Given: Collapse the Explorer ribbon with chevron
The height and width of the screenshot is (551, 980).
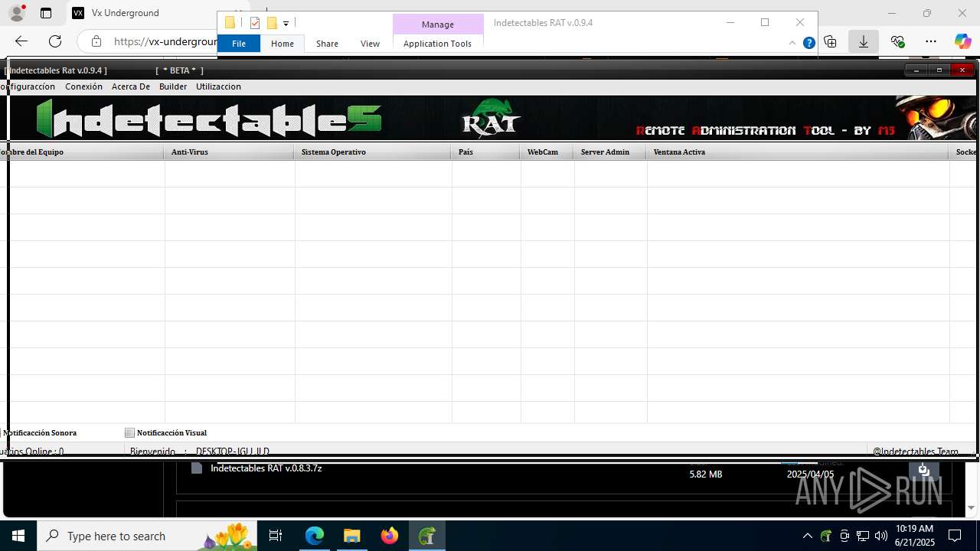Looking at the screenshot, I should [x=792, y=44].
